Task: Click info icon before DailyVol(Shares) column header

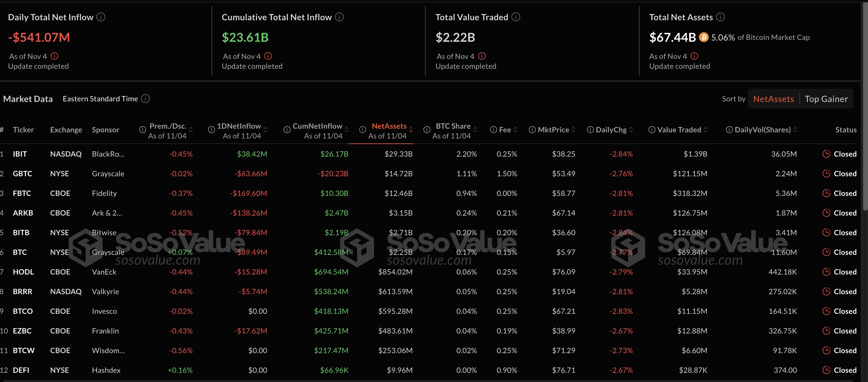Action: [x=729, y=130]
